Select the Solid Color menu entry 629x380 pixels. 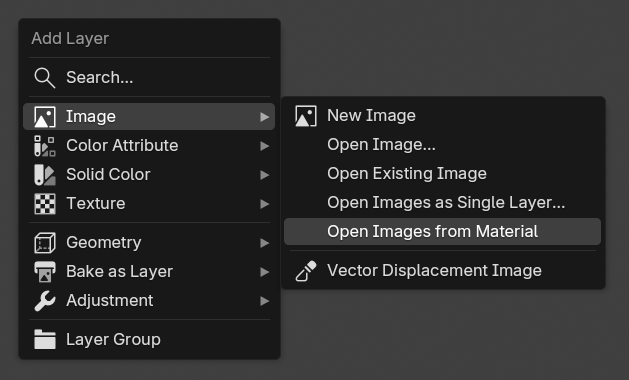pyautogui.click(x=149, y=175)
